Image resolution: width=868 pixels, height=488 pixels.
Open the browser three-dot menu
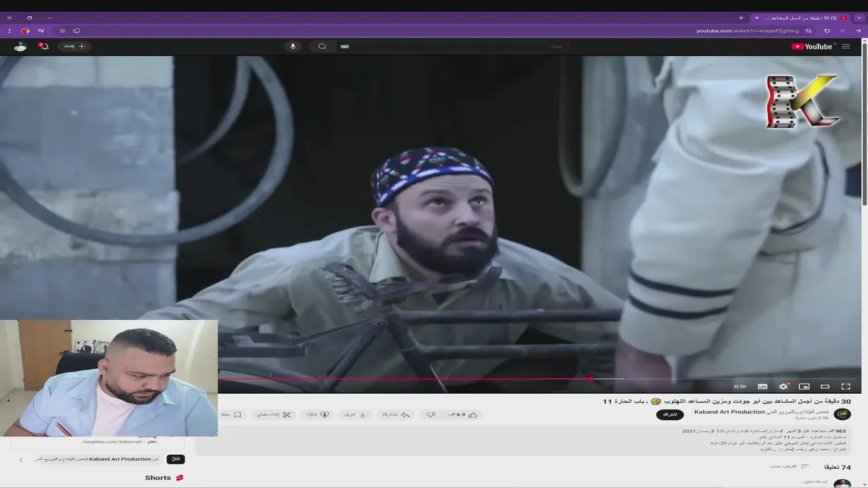pyautogui.click(x=9, y=30)
